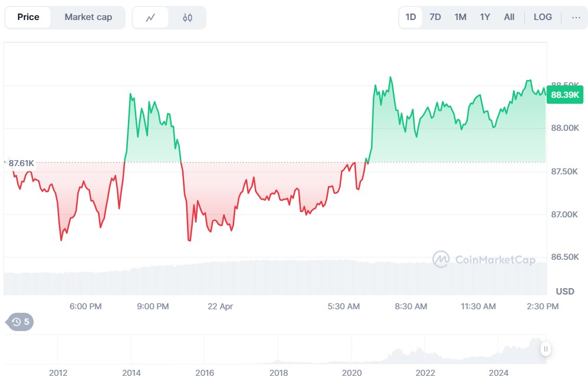
Task: Click the range slider pause handle
Action: pos(546,349)
